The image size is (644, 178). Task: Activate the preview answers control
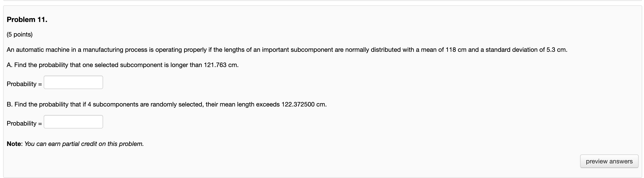point(609,161)
